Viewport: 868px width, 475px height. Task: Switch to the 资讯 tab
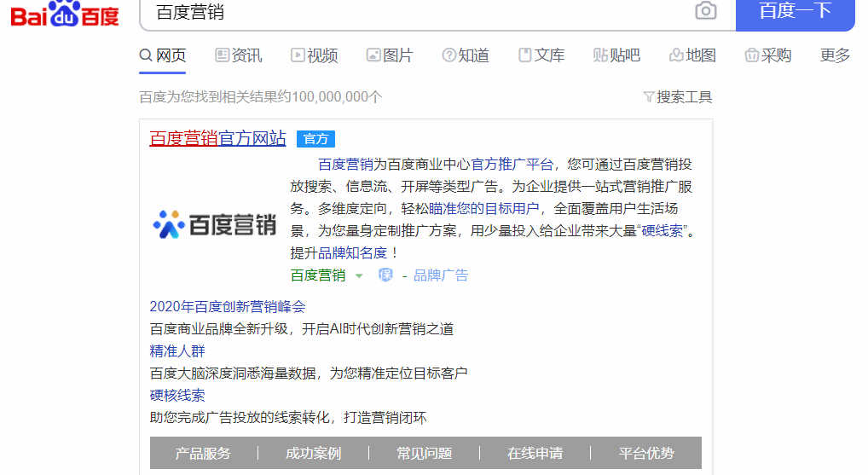238,55
